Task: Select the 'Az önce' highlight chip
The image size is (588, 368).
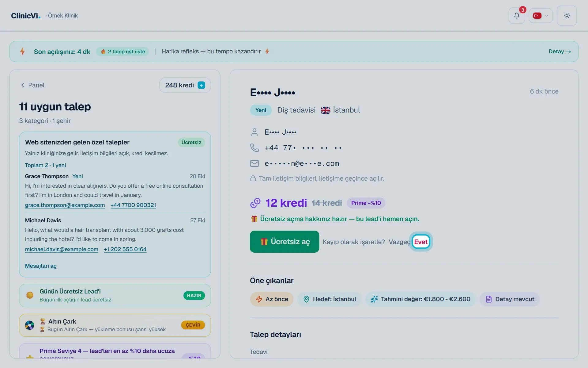Action: click(272, 299)
